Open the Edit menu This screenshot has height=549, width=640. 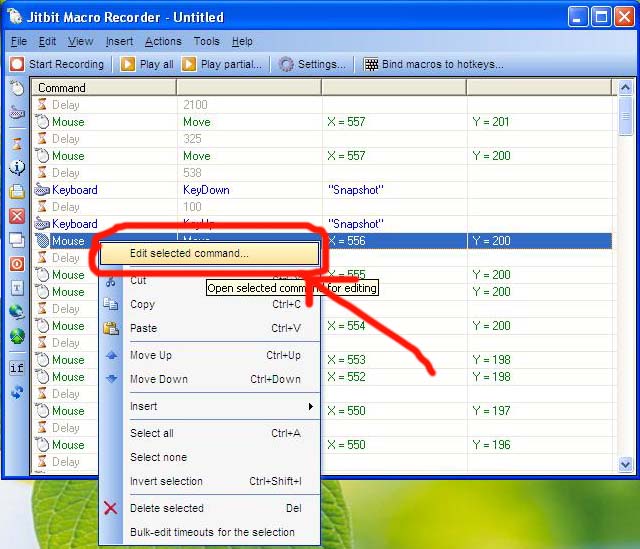[x=47, y=41]
